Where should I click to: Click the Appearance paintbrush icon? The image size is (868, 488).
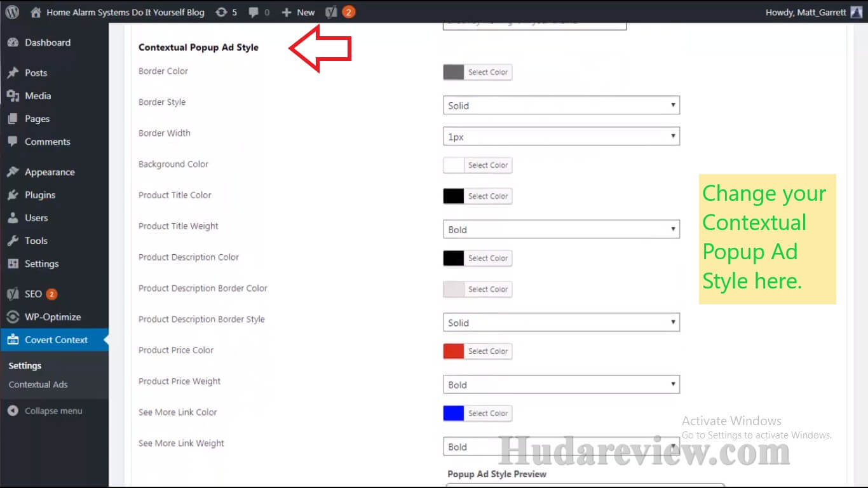pos(13,172)
